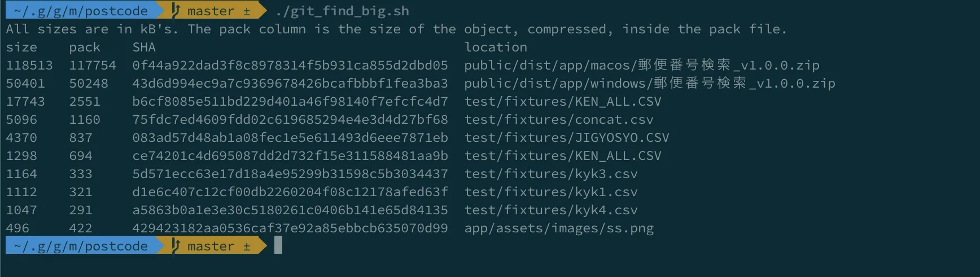Screen dimensions: 980x277
Task: Click the test/fixtures/kyk3.csv path
Action: click(x=550, y=174)
